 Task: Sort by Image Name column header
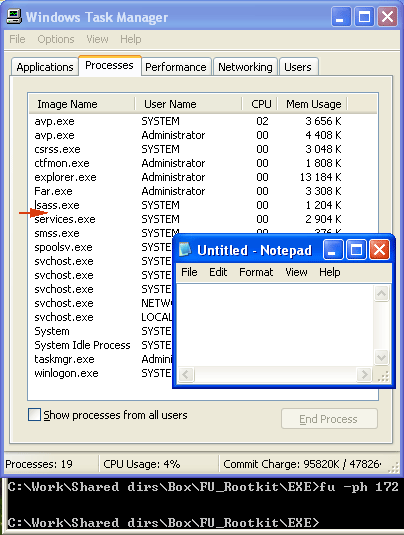(x=82, y=104)
